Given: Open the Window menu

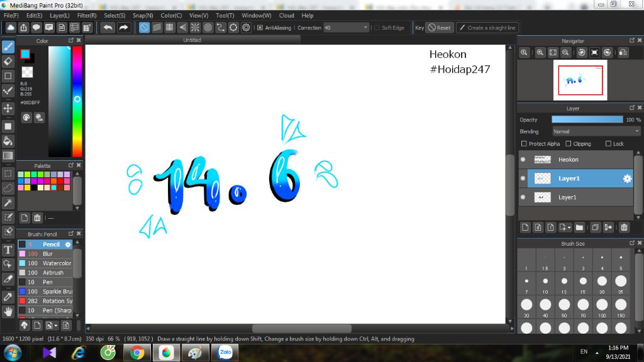Looking at the screenshot, I should [257, 15].
